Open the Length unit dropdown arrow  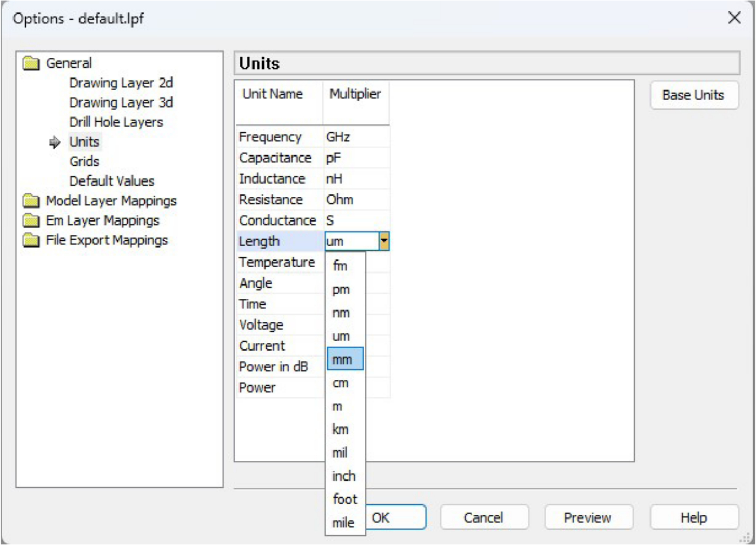pos(384,241)
